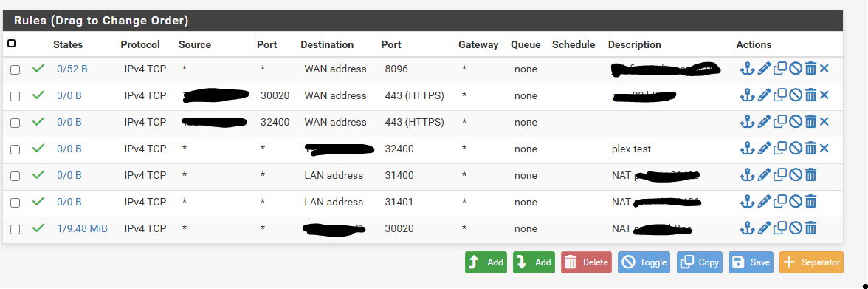Click the X icon on the plex-test rule

(824, 149)
